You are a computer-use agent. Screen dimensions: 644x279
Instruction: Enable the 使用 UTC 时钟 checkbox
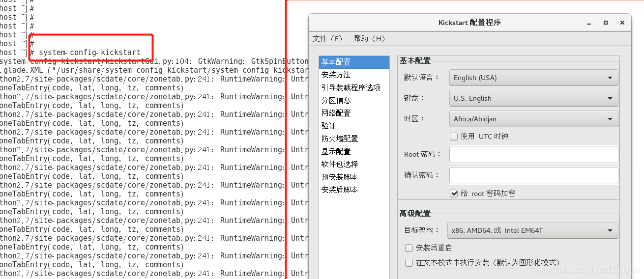(x=454, y=137)
